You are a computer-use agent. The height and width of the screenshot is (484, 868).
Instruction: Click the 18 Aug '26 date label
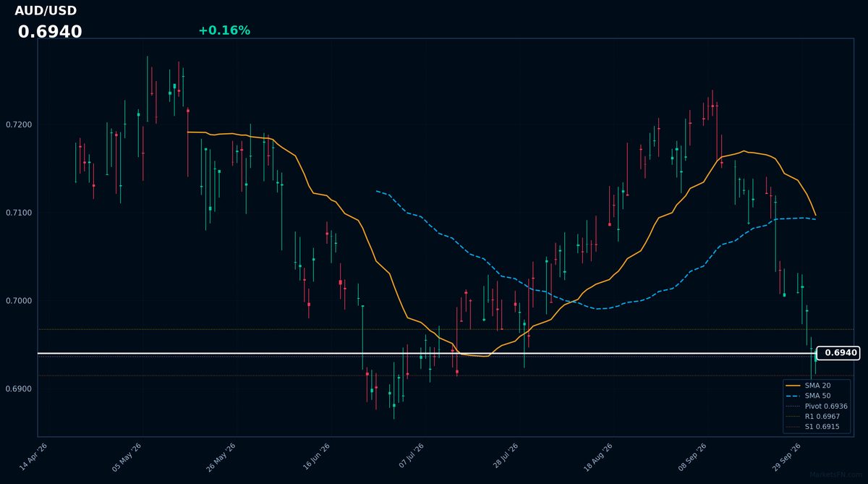point(599,457)
